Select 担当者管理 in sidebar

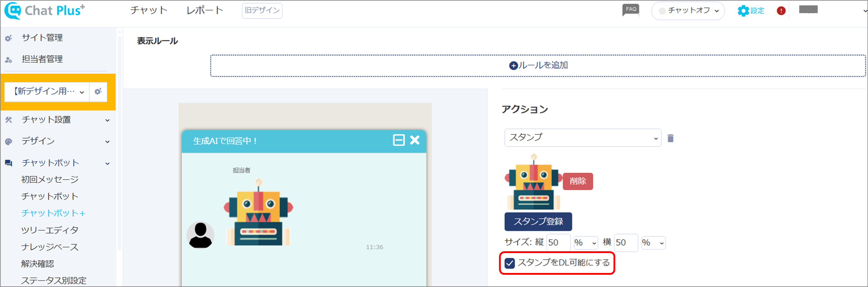(42, 59)
